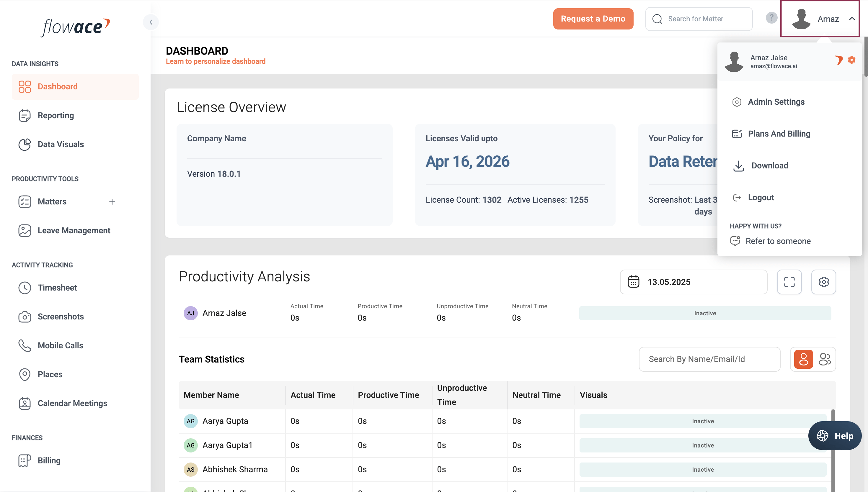Focus the Search for Matter field
The image size is (868, 492).
[699, 19]
